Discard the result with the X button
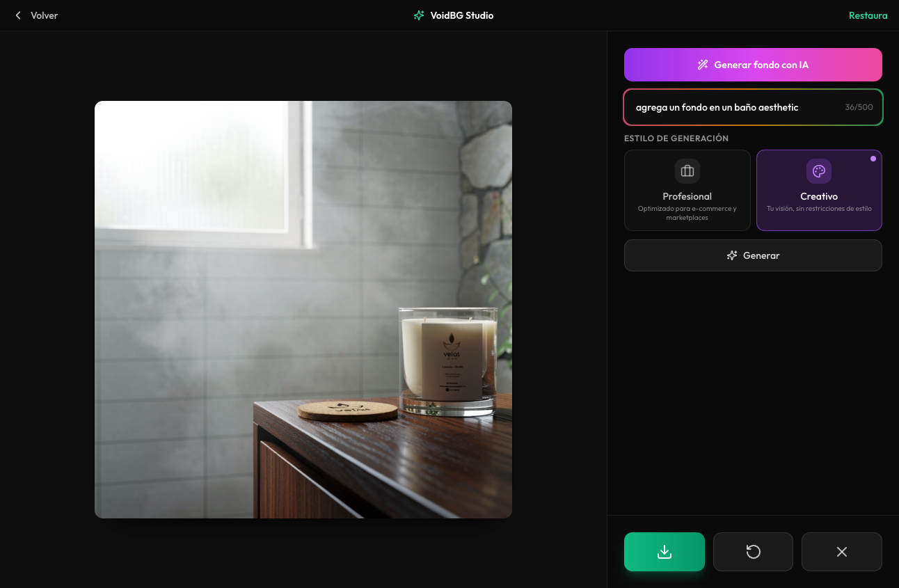This screenshot has height=588, width=899. pyautogui.click(x=841, y=552)
